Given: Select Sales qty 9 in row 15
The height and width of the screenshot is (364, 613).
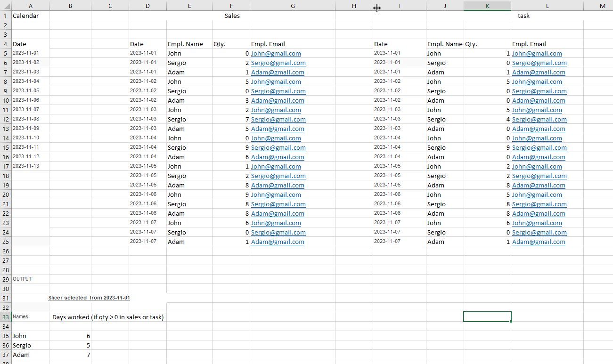Looking at the screenshot, I should click(x=231, y=147).
